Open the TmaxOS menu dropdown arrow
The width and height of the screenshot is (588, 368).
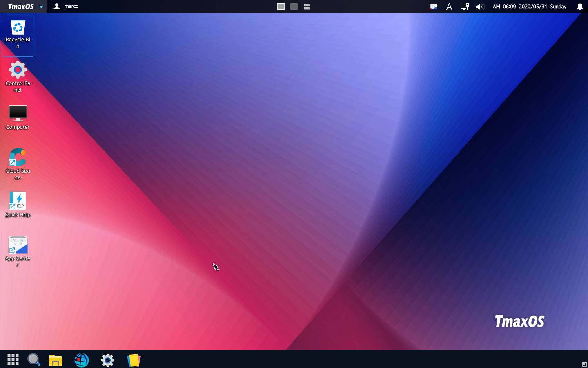[40, 7]
